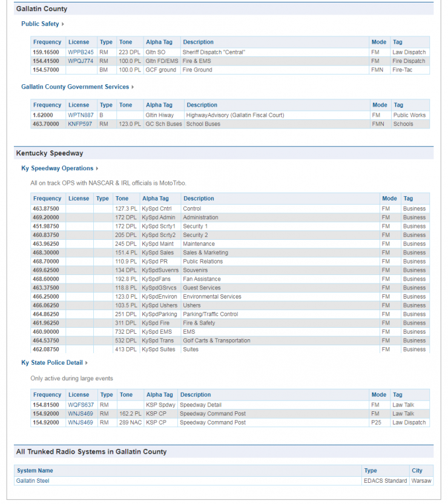Viewport: 448px width, 504px height.
Task: Click Parking/Traffic Control description
Action: click(x=210, y=314)
